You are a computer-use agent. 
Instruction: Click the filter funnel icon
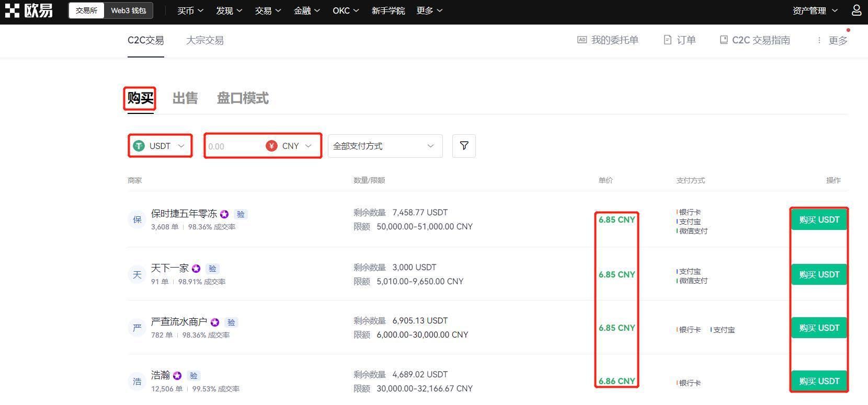point(464,146)
